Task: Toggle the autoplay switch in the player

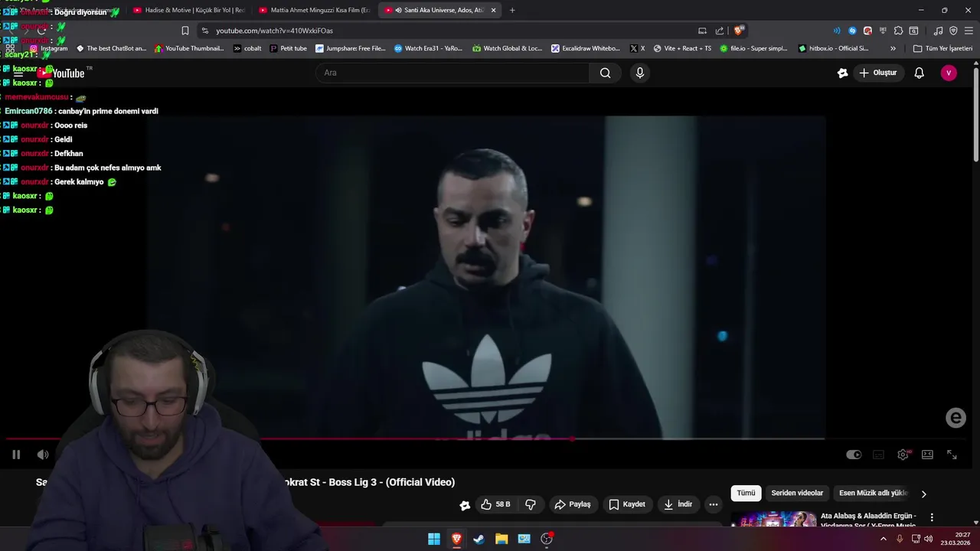Action: 854,455
